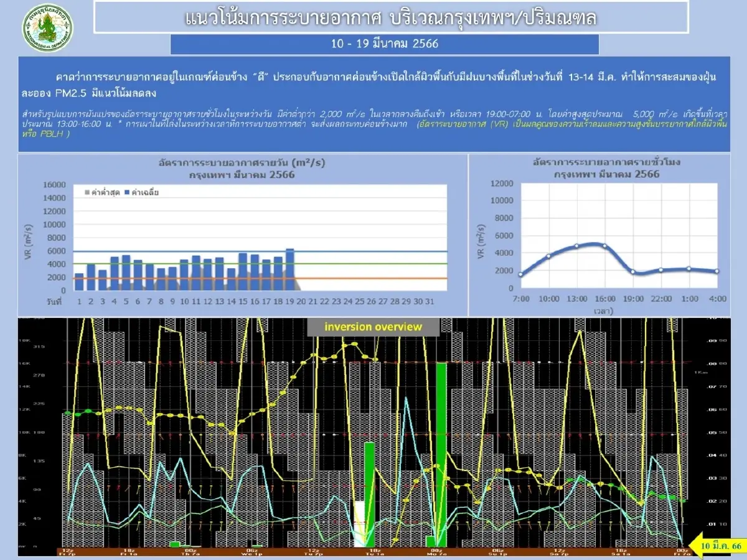Select the title แนวโน้มการระบายอากาศ บริเวณกรุงเทพฯ/ปริมณฑล
This screenshot has height=560, width=747.
tap(390, 17)
